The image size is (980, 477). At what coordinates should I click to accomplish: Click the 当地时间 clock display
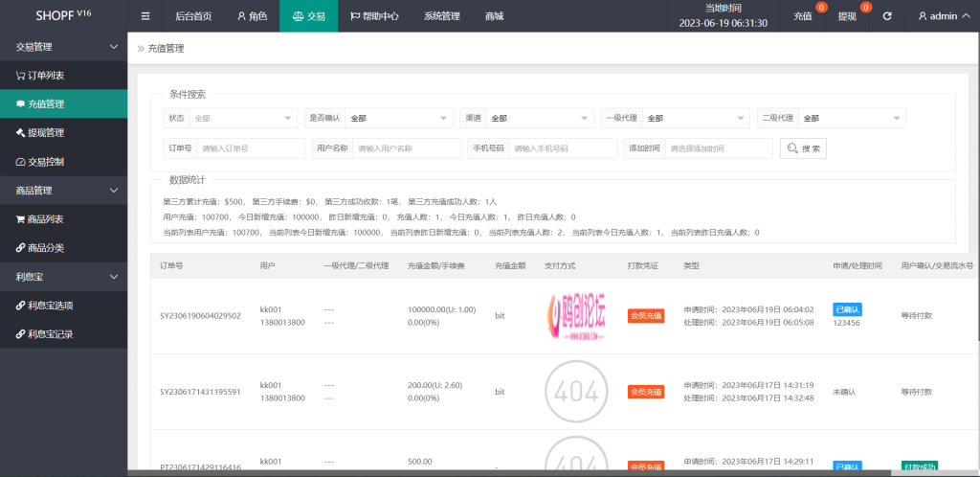724,16
